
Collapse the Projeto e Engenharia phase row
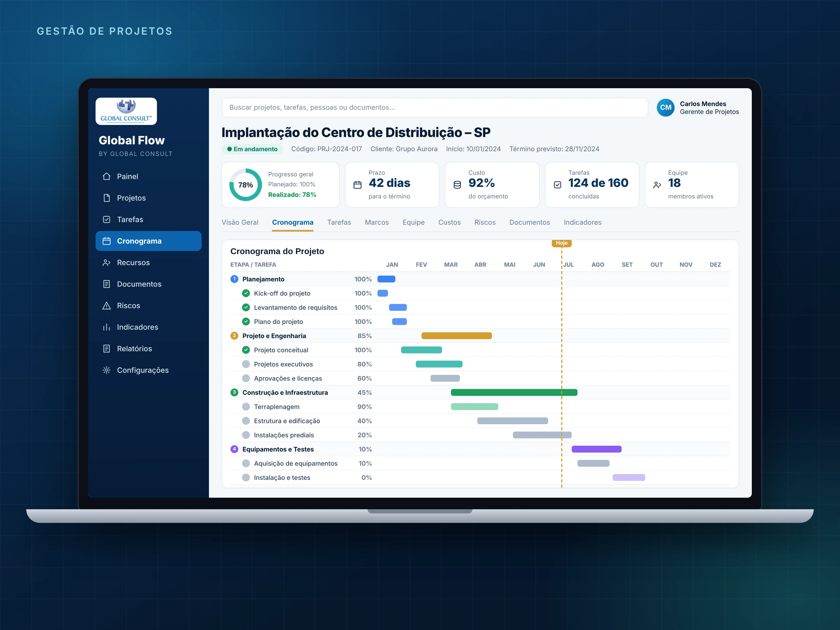click(480, 336)
